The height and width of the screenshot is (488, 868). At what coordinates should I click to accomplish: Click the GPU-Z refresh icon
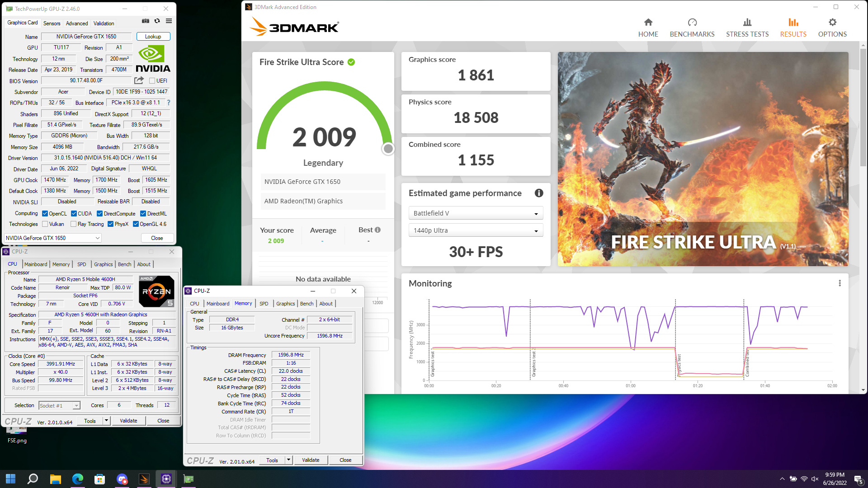point(157,21)
